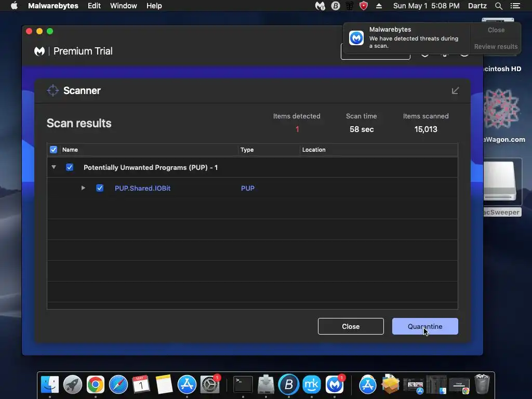The width and height of the screenshot is (532, 399).
Task: Click the 'Potentially Unwanted Programs (PUP) - 1' row text
Action: (x=151, y=167)
